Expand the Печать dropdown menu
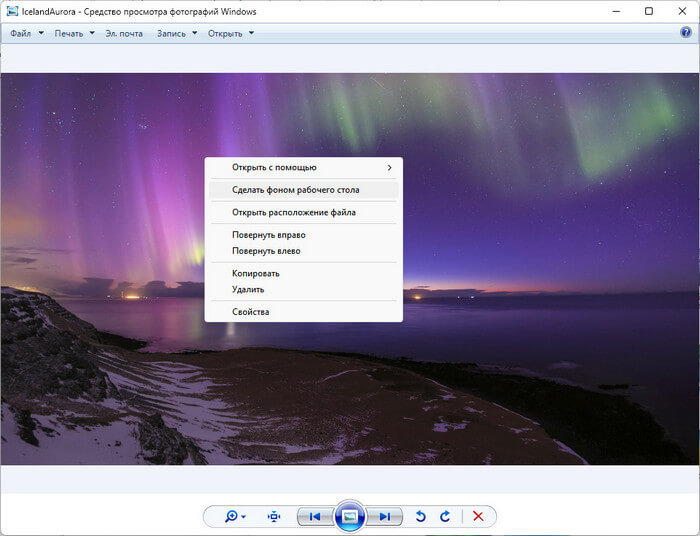The width and height of the screenshot is (700, 536). [x=75, y=33]
